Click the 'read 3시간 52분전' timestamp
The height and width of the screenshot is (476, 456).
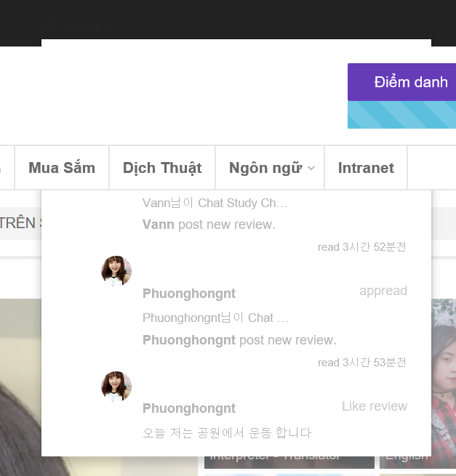(x=361, y=247)
